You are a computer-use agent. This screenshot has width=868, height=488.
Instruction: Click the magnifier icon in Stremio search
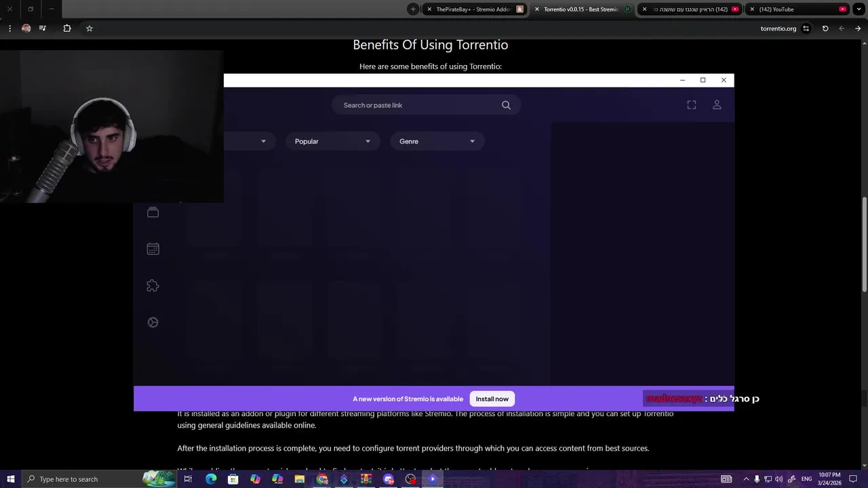506,105
